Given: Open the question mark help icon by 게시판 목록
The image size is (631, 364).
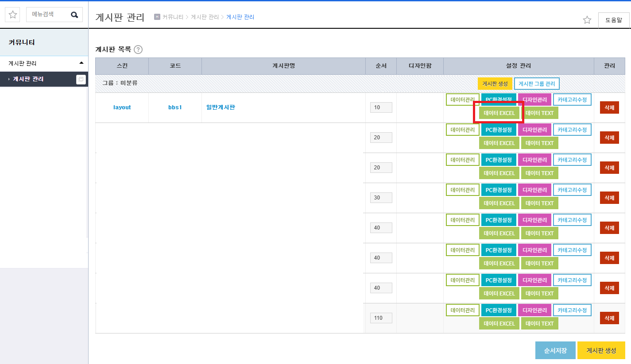Looking at the screenshot, I should pos(138,50).
